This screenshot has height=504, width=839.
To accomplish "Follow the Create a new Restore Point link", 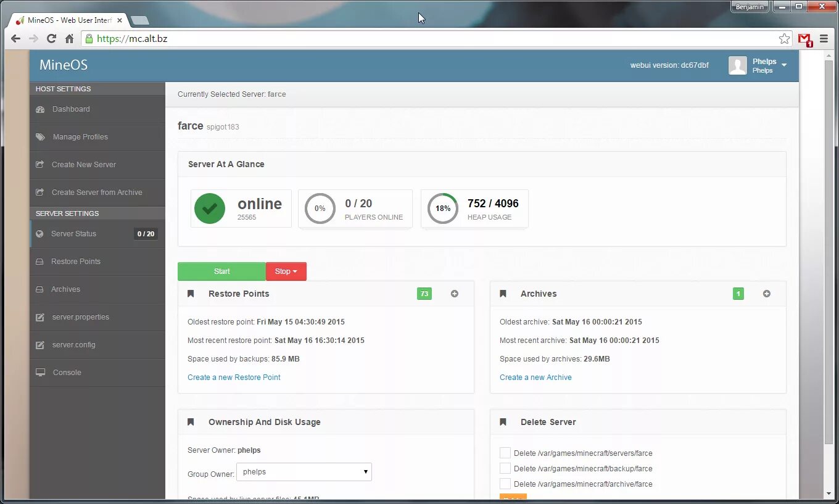I will point(234,378).
